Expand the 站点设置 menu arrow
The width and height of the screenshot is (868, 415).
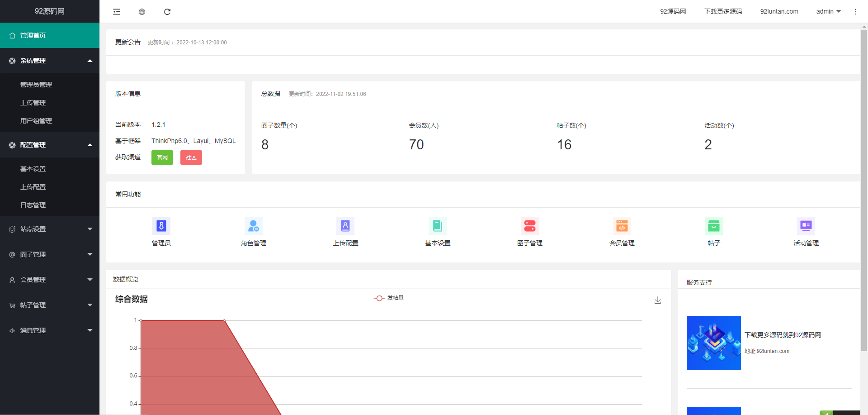(90, 229)
